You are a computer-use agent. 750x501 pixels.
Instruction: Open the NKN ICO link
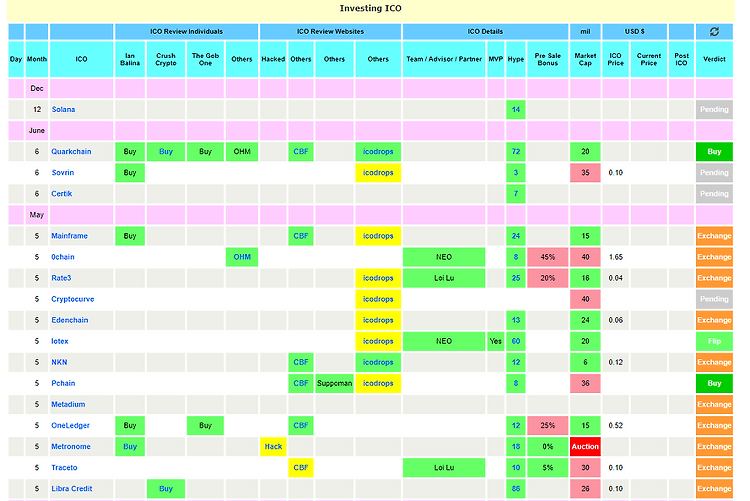59,362
